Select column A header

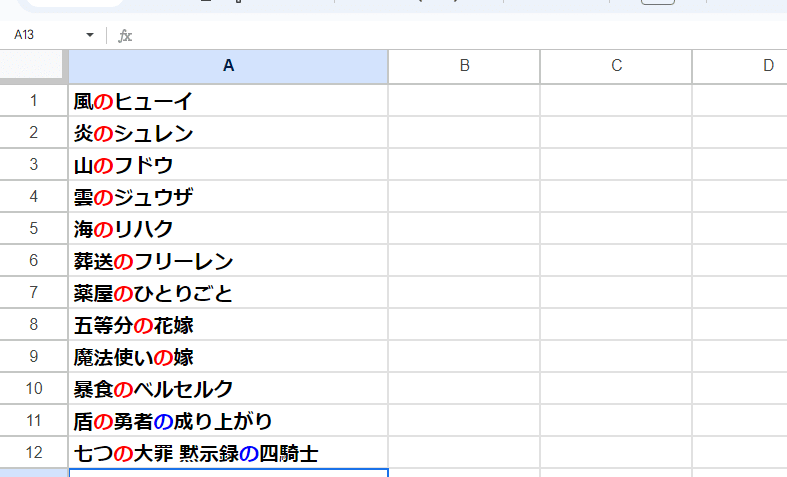(x=228, y=66)
